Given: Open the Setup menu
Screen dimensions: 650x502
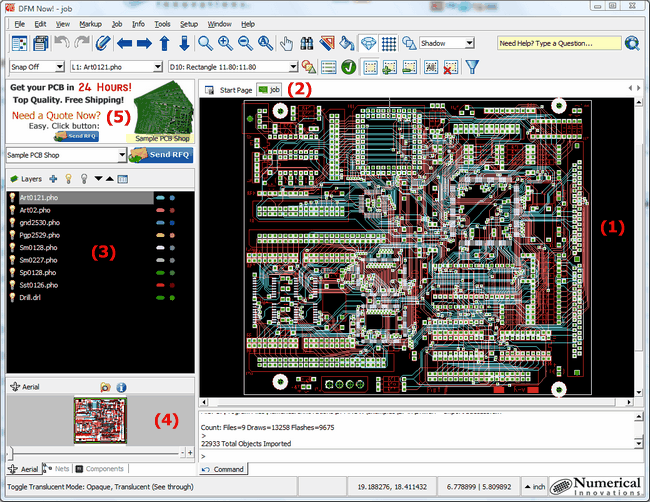Looking at the screenshot, I should click(x=189, y=24).
